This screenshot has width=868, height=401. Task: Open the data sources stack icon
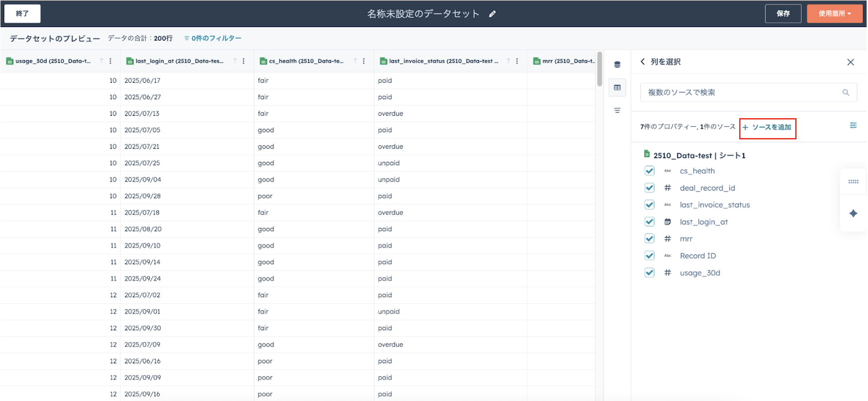617,65
